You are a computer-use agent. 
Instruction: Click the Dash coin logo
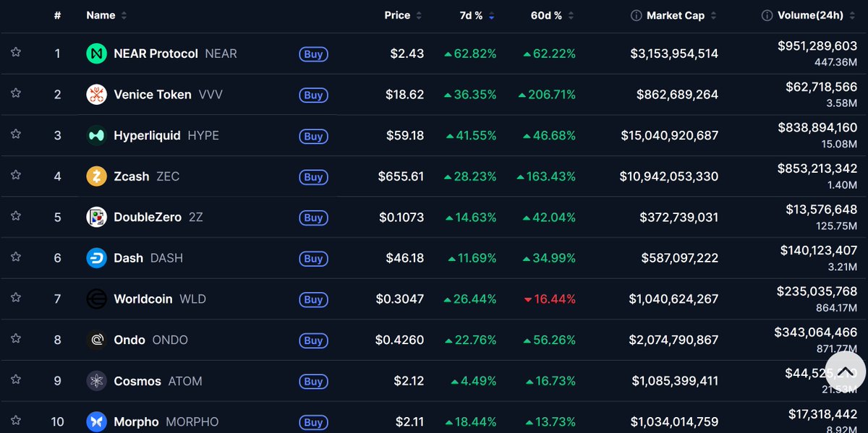[x=96, y=258]
